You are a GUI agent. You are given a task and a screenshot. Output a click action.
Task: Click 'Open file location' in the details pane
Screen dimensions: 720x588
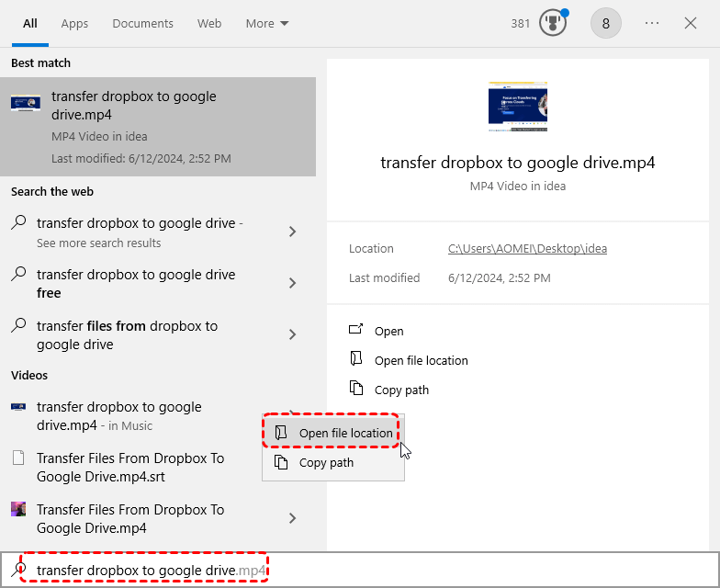click(x=421, y=360)
